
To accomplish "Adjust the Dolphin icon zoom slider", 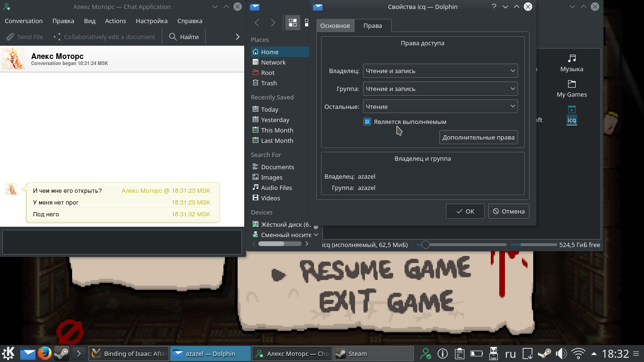I will [x=426, y=245].
